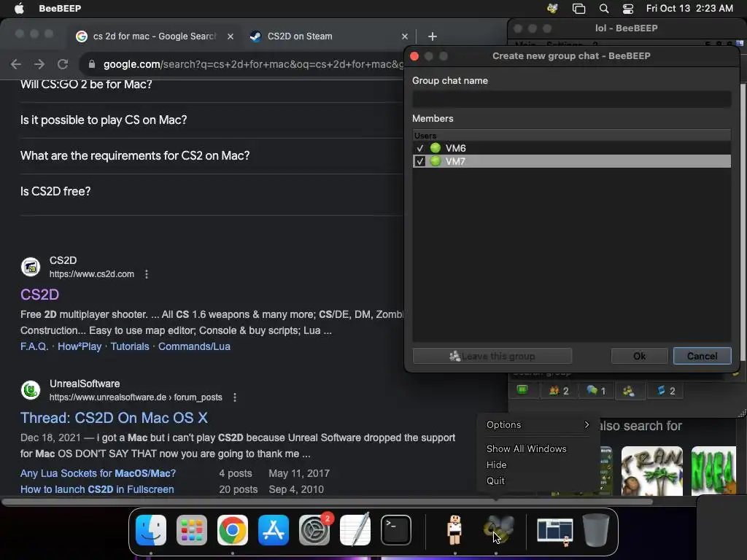This screenshot has width=747, height=560.
Task: Open "Thread: CS2D On Mac OS X" link
Action: click(x=114, y=418)
